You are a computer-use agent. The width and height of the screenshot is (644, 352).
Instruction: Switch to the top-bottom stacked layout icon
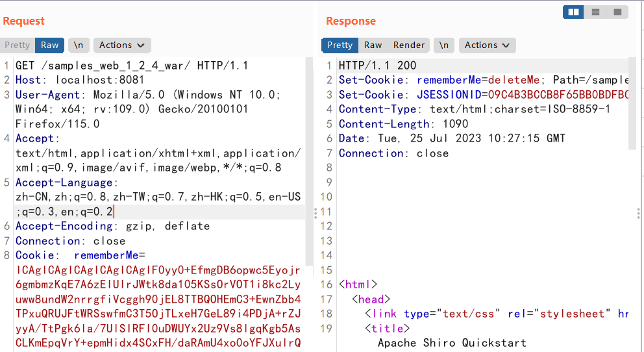click(595, 12)
